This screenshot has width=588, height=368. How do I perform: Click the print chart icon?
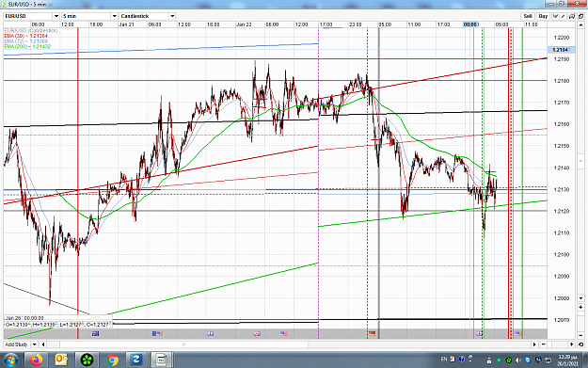click(x=571, y=16)
